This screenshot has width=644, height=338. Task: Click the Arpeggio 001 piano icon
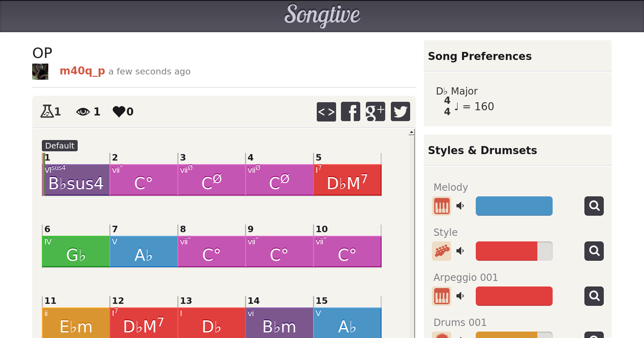coord(442,296)
